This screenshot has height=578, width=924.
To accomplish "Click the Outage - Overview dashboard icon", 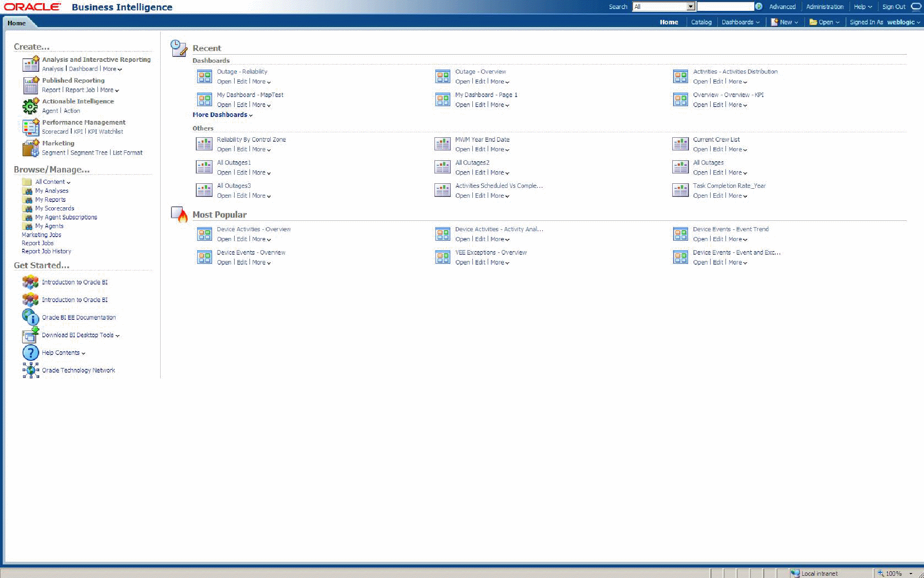I will [x=443, y=76].
